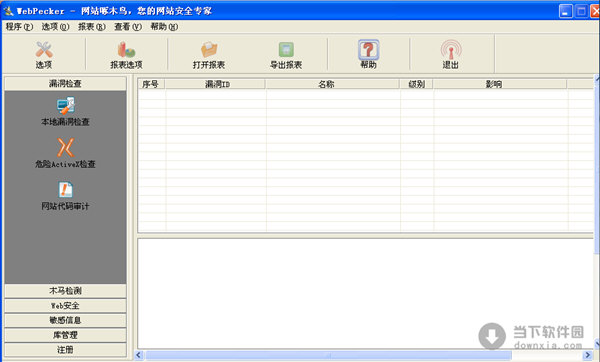Open the 选项 wrench toolbar icon

click(x=44, y=50)
